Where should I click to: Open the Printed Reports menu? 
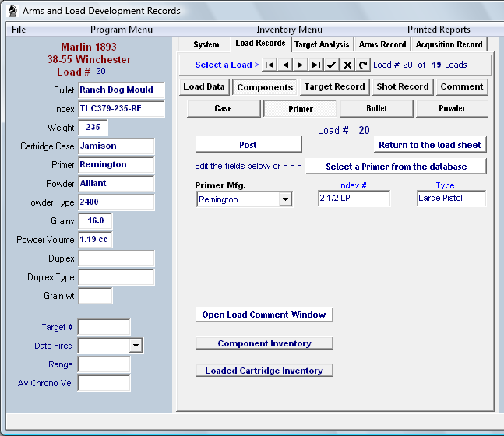(439, 30)
